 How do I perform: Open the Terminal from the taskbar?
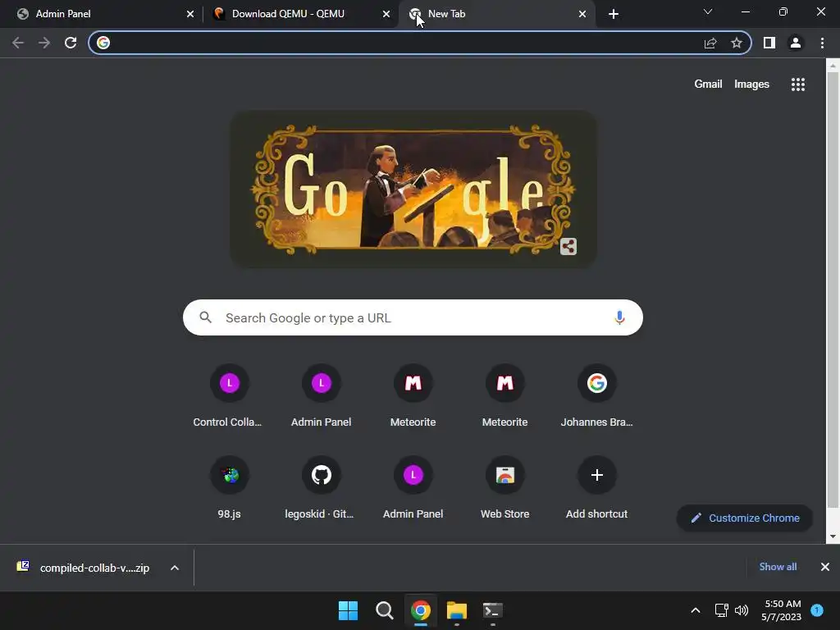pos(493,610)
